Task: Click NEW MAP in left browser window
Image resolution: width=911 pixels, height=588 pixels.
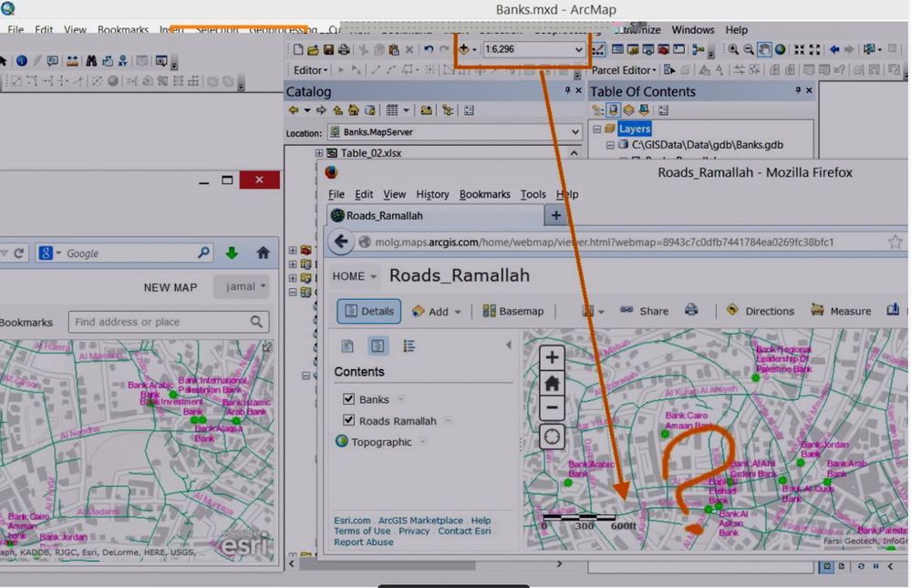Action: (x=171, y=287)
